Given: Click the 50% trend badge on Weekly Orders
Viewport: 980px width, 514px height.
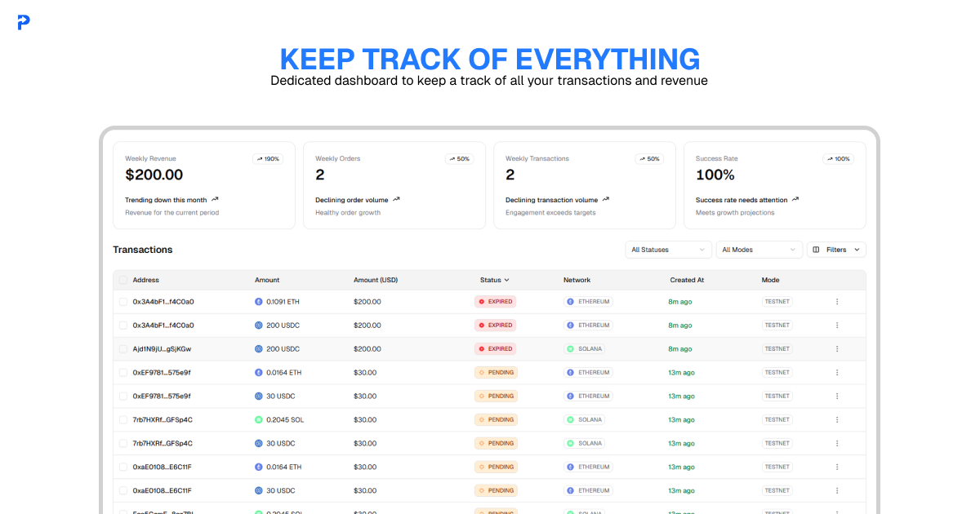Looking at the screenshot, I should tap(458, 159).
